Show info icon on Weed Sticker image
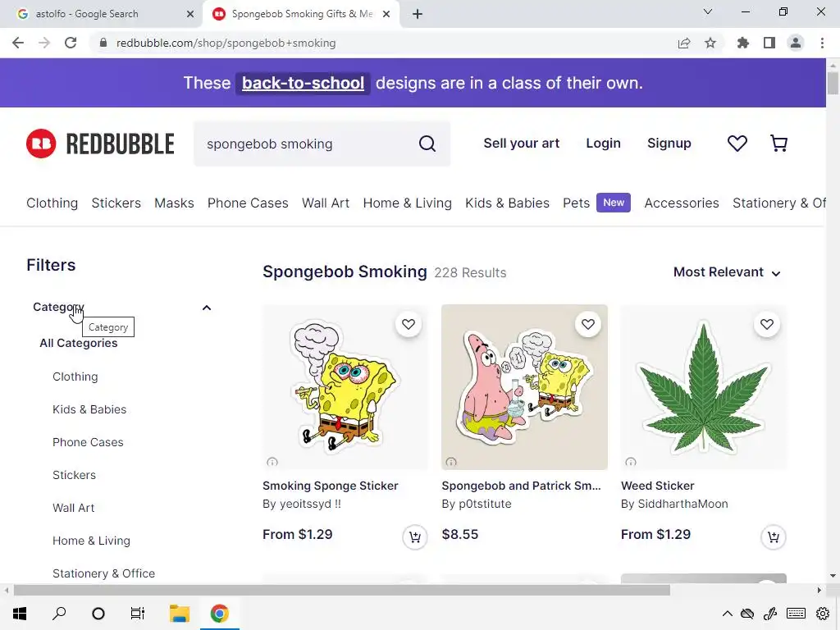 click(631, 462)
